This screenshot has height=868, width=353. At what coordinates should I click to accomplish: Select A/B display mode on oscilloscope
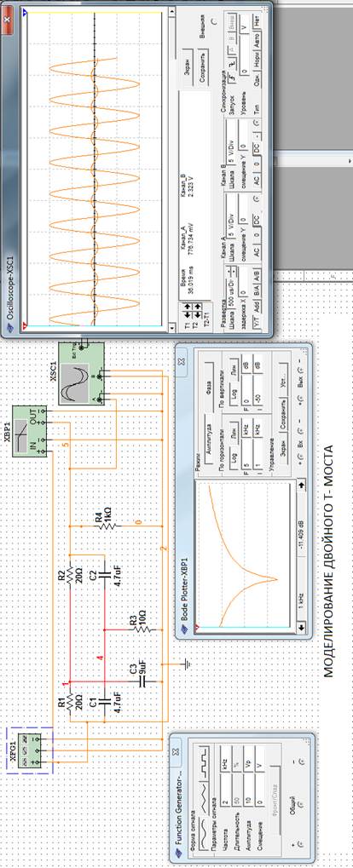(257, 275)
